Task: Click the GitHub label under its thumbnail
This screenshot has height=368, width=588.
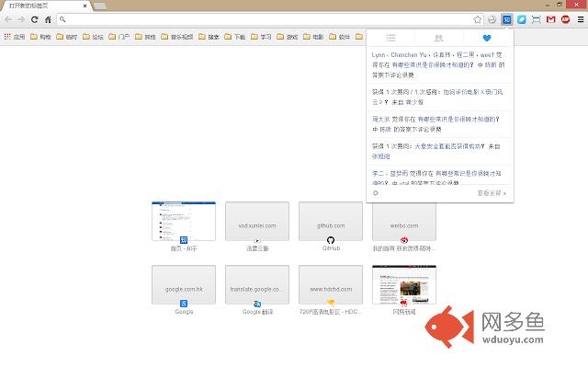Action: coord(331,248)
